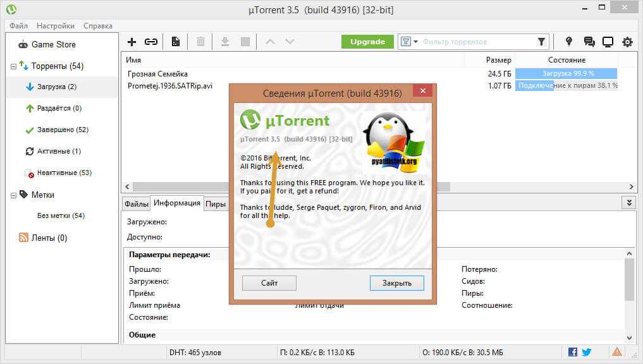Image resolution: width=643 pixels, height=364 pixels.
Task: Click DHT: 465 узлов status entry
Action: 195,352
